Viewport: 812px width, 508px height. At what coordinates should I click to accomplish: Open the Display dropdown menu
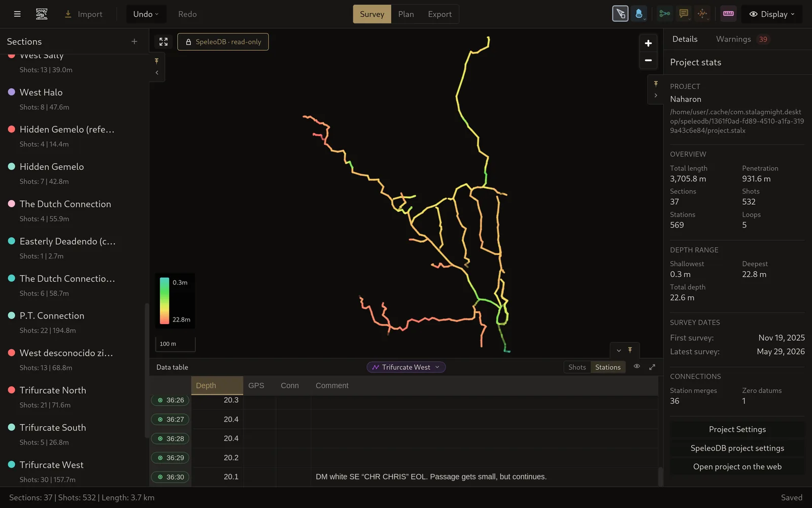coord(772,14)
